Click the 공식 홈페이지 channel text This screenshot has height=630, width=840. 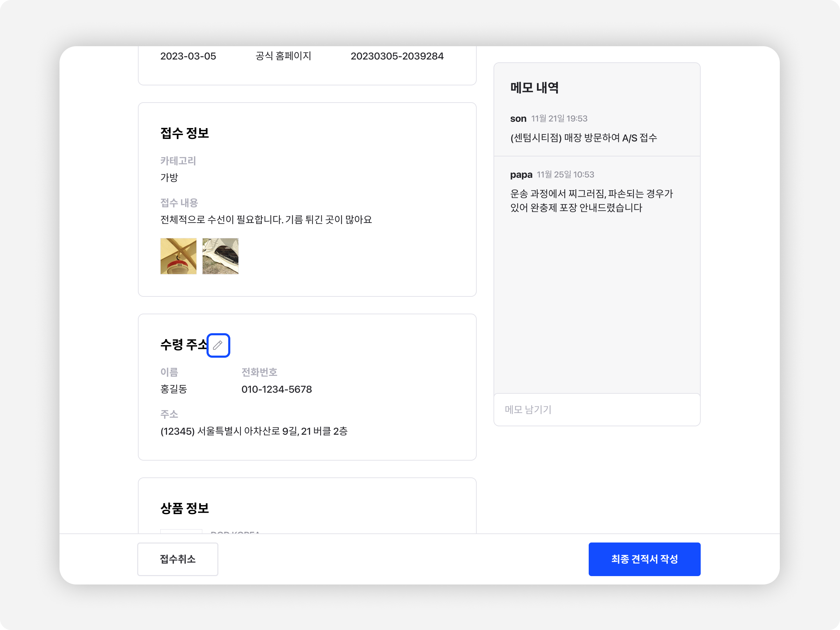(283, 56)
